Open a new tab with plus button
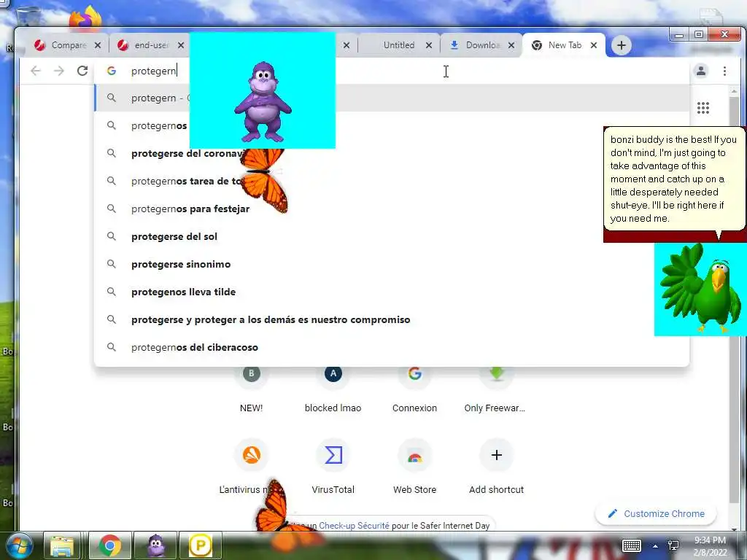This screenshot has height=560, width=747. pos(621,45)
